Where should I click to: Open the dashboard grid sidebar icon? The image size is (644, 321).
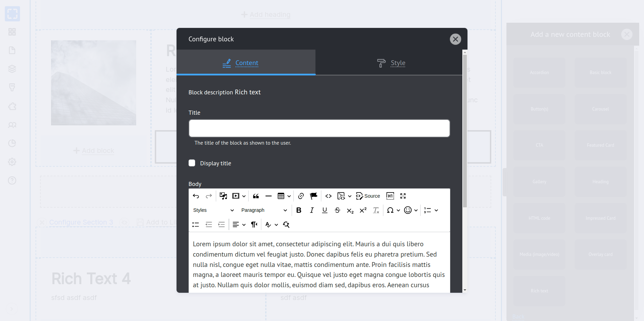click(12, 32)
